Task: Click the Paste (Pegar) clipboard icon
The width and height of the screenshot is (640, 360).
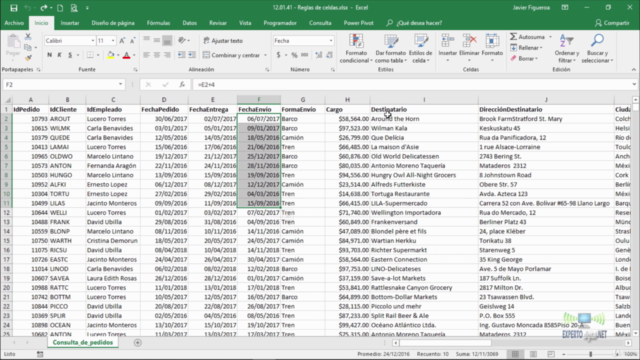Action: [13, 42]
